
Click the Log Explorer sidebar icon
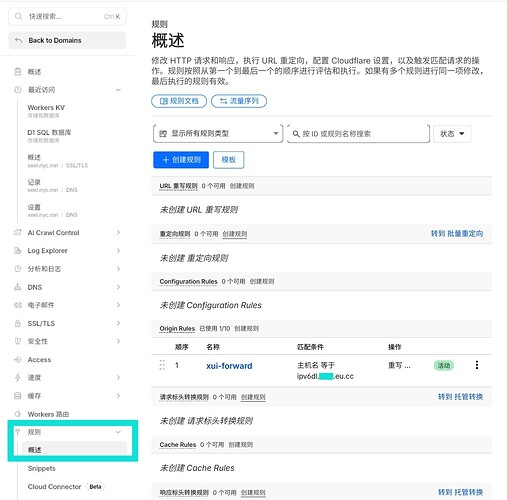point(17,251)
